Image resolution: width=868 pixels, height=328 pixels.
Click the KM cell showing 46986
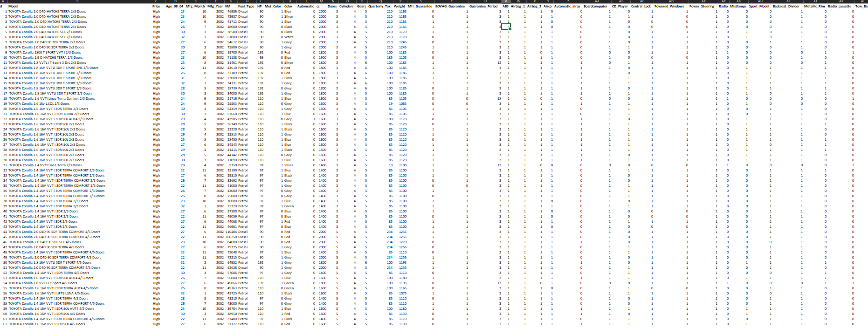click(x=232, y=12)
